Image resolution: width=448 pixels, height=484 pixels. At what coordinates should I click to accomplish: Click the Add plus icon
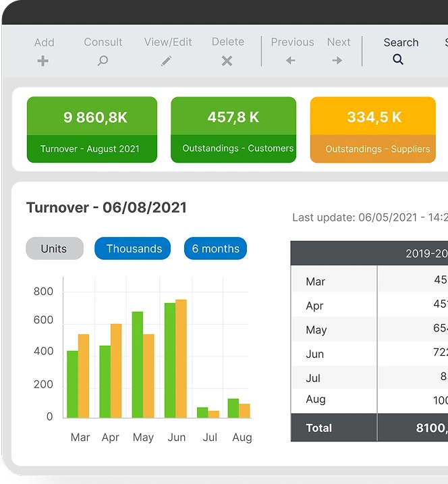pyautogui.click(x=43, y=61)
